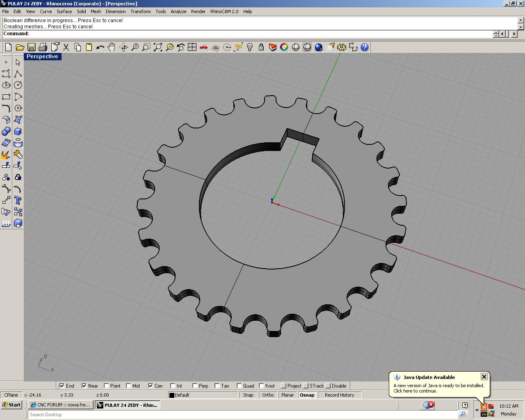Viewport: 525px width, 420px height.
Task: Enable the Point osnap checkbox
Action: pos(106,386)
